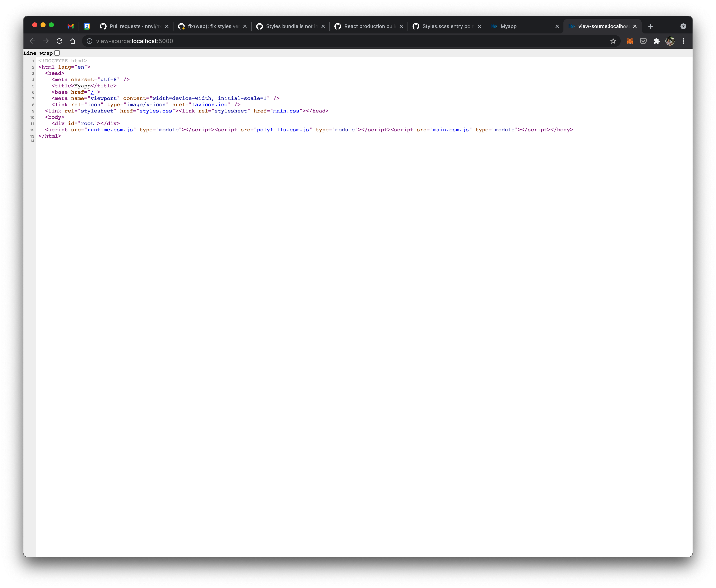The image size is (716, 588).
Task: Open a new tab with the plus button
Action: [x=650, y=26]
